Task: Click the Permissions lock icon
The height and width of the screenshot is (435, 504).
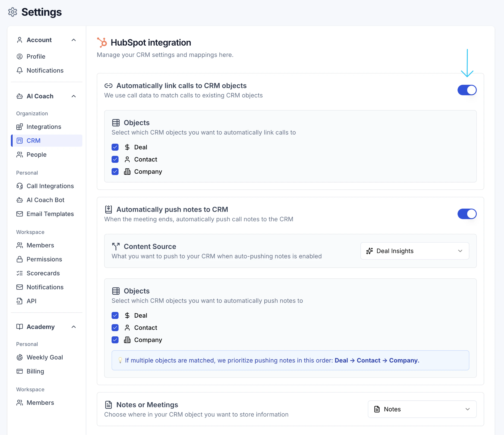Action: tap(20, 259)
